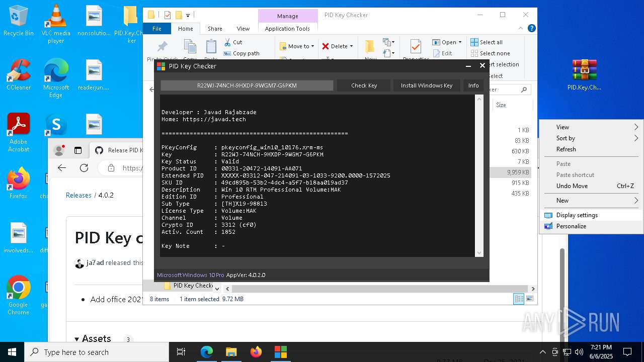This screenshot has height=362, width=644.
Task: Click the browser refresh icon
Action: click(84, 168)
